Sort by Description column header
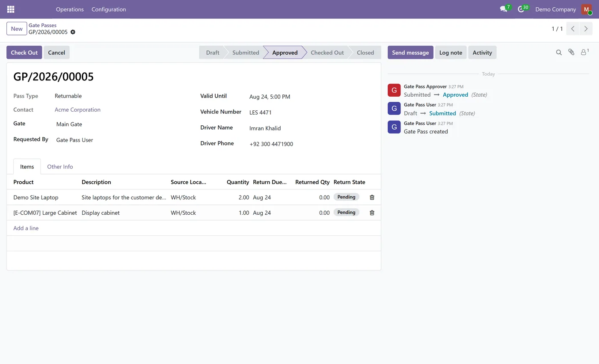The height and width of the screenshot is (364, 599). (96, 182)
